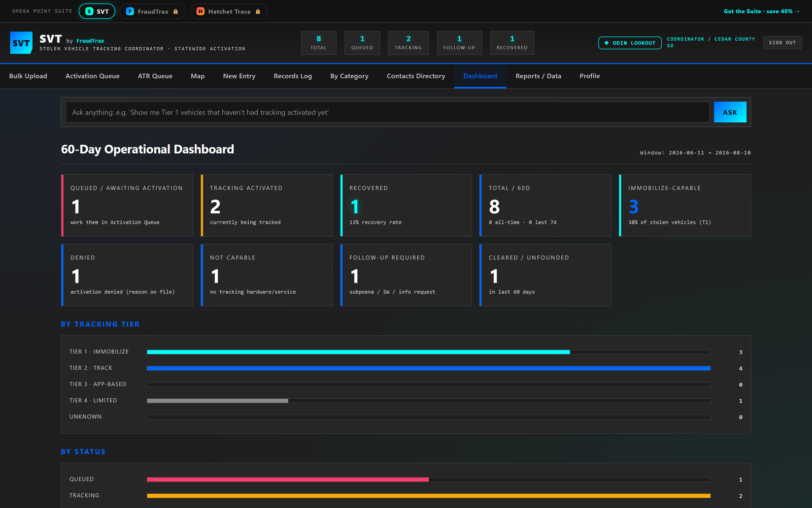Follow the FraudTrax byline link
Image resolution: width=812 pixels, height=508 pixels.
click(x=90, y=41)
